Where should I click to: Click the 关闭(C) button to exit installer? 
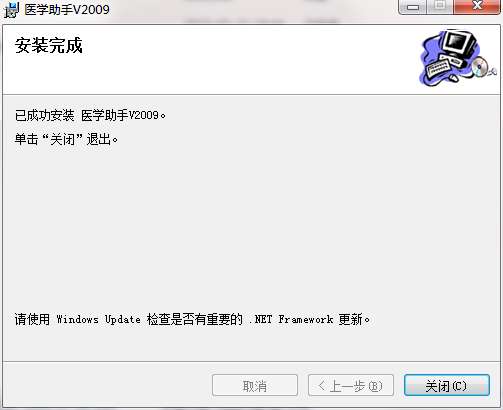447,386
